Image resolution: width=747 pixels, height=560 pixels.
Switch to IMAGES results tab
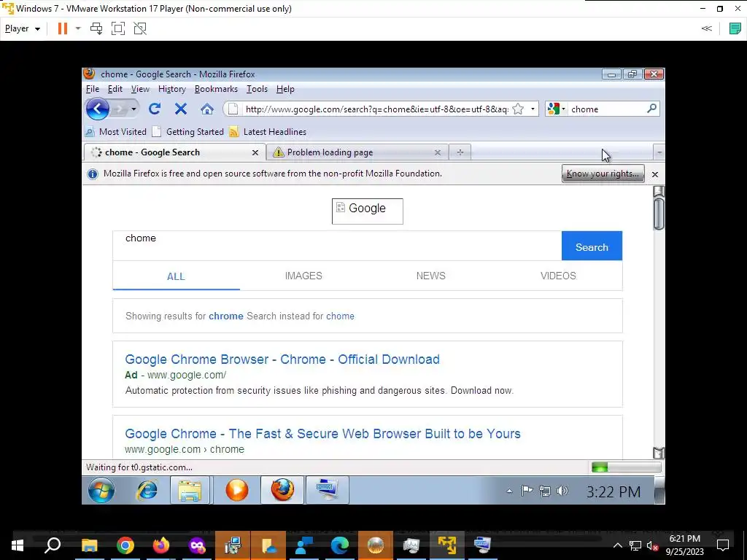(303, 276)
